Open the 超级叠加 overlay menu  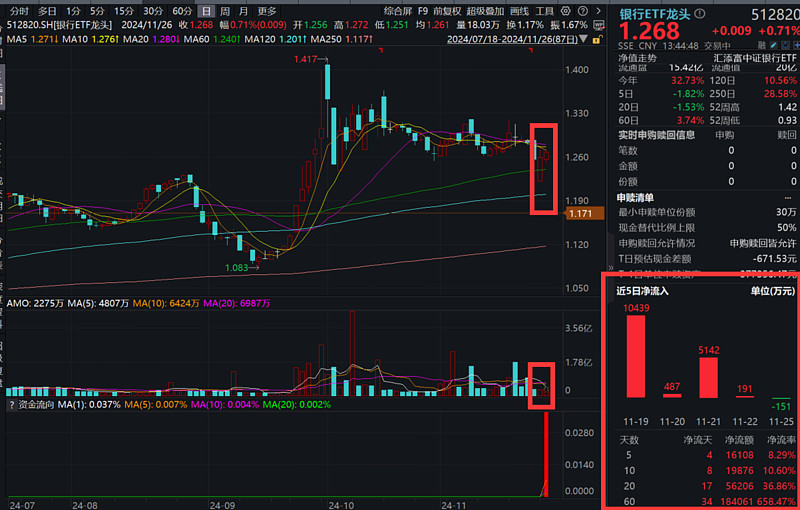485,11
